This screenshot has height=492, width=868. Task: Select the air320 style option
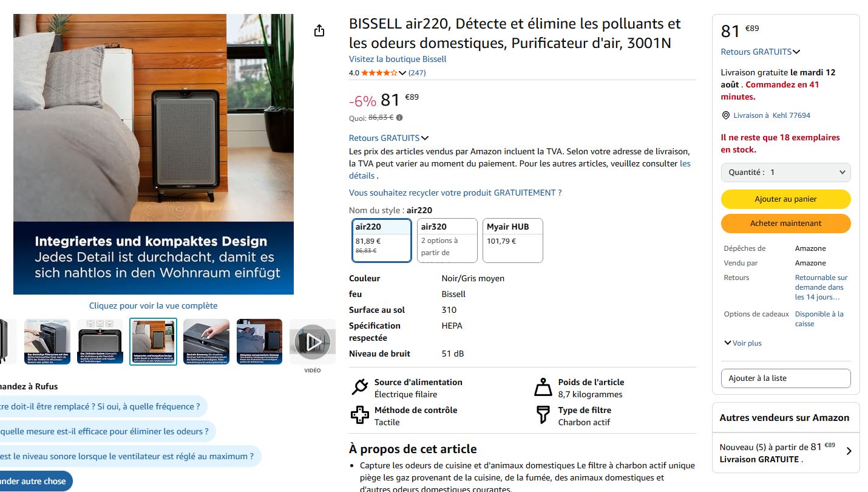(447, 241)
